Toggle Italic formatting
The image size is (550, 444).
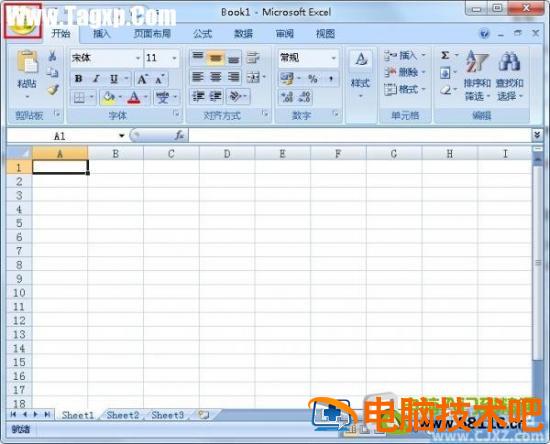(96, 79)
